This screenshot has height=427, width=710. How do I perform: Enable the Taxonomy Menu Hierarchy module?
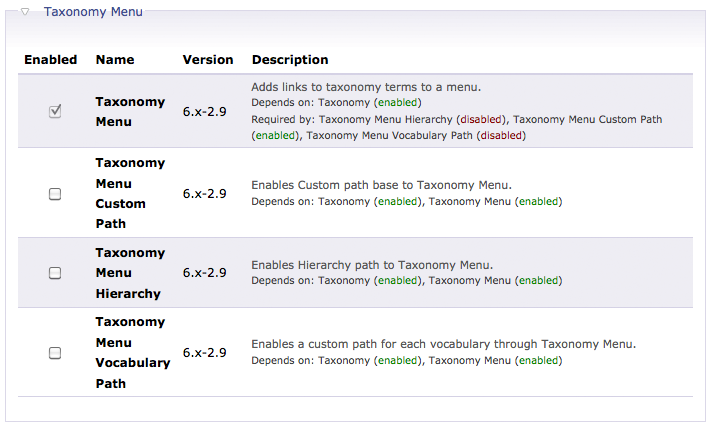[55, 273]
